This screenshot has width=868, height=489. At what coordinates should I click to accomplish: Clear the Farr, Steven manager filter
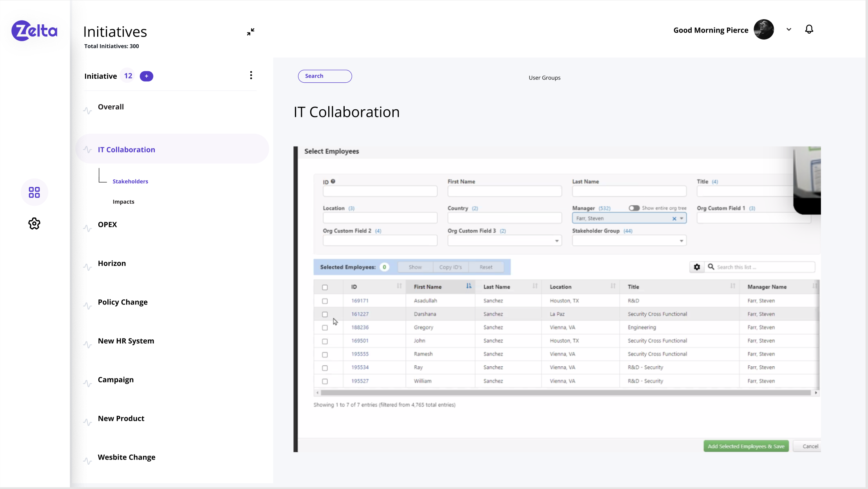click(674, 219)
